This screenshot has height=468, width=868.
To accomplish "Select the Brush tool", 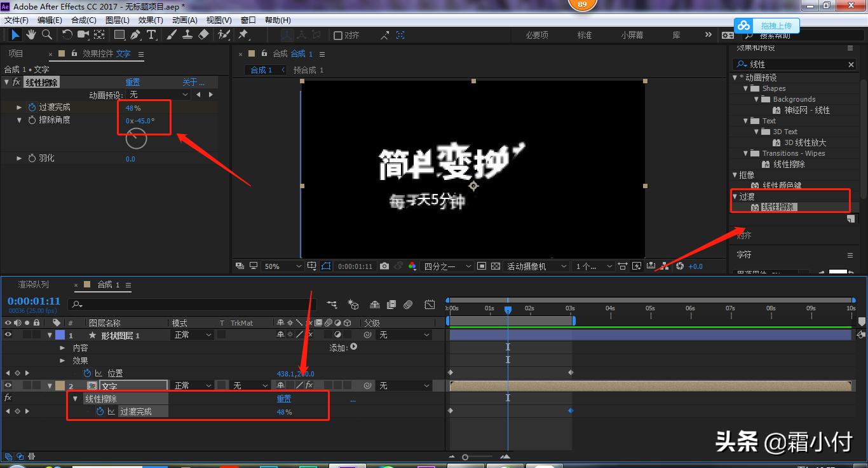I will pos(172,34).
